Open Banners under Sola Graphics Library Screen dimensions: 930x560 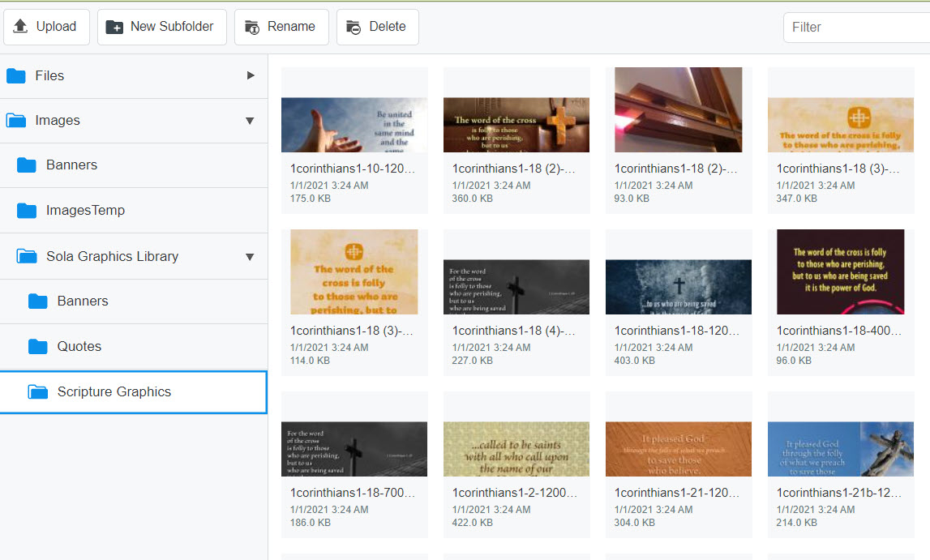[x=134, y=301]
